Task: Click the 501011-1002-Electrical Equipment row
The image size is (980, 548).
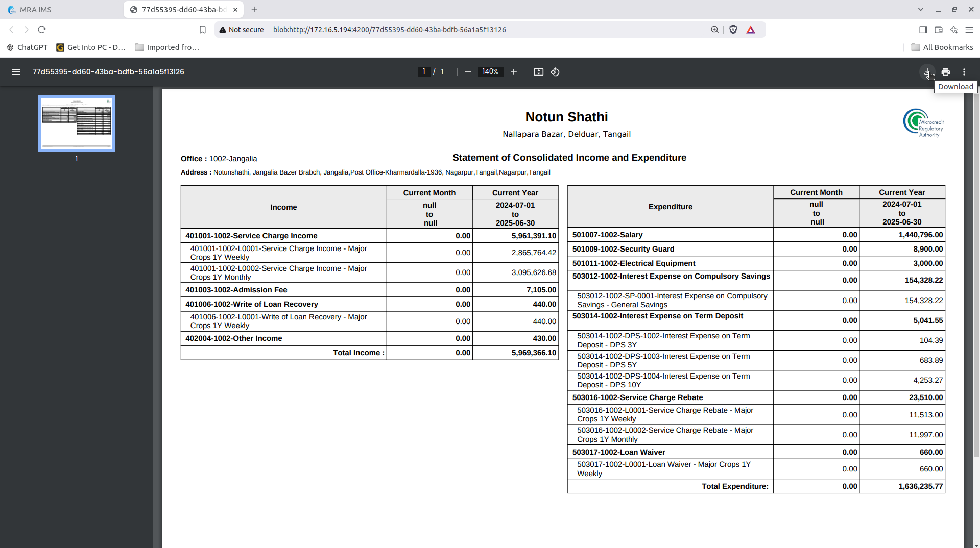Action: [756, 263]
